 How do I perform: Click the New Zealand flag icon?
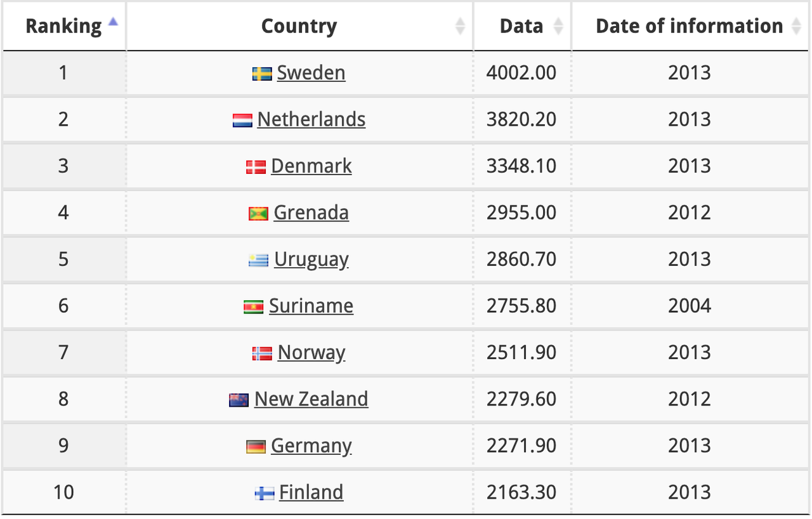(239, 400)
